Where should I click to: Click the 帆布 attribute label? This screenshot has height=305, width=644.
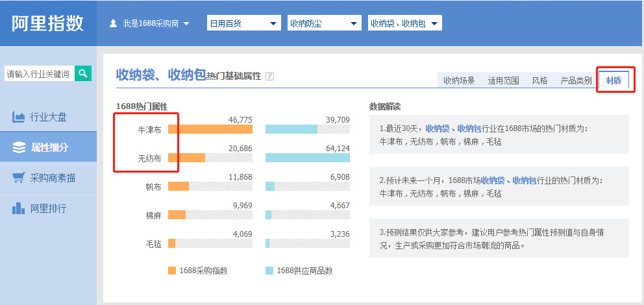pyautogui.click(x=154, y=187)
